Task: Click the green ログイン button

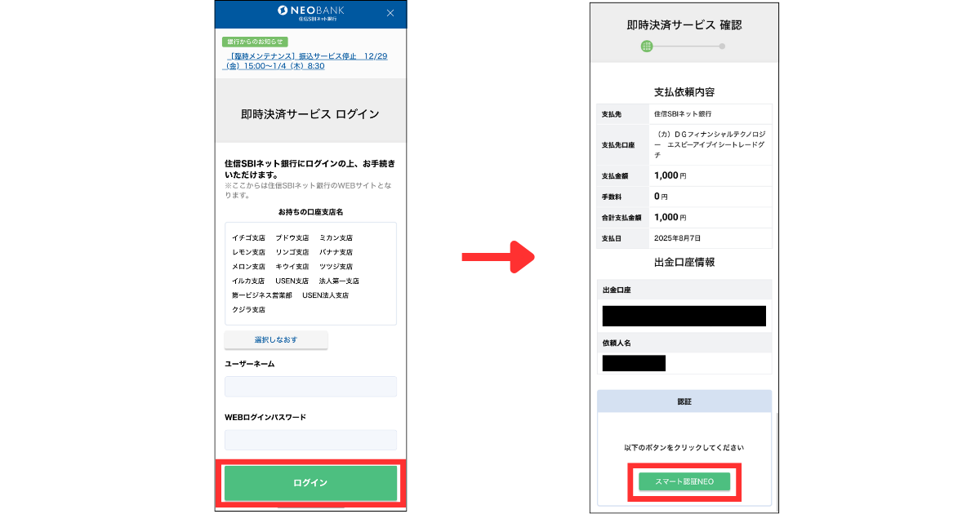Action: 310,483
